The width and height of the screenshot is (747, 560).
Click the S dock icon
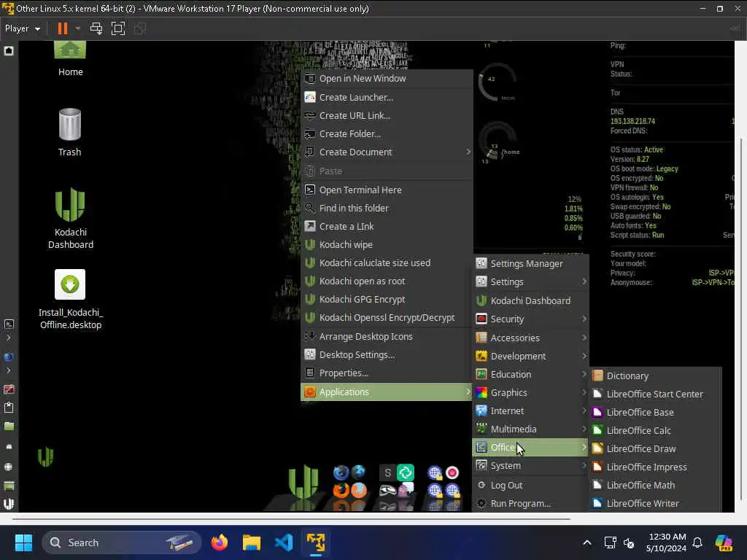[388, 472]
